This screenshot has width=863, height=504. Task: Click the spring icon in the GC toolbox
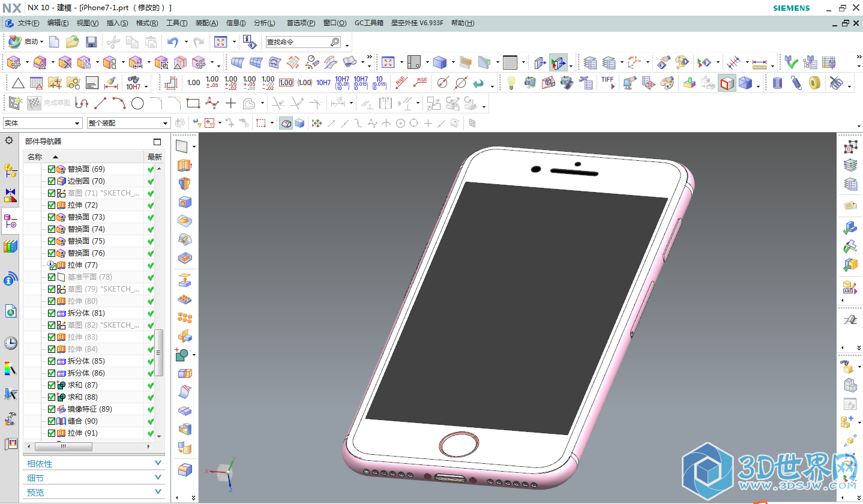point(796,82)
